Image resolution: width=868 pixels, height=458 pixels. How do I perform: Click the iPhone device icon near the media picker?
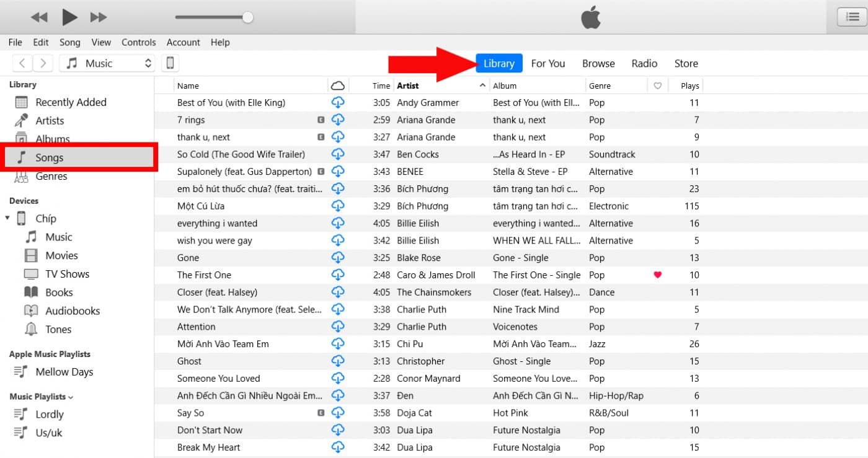point(170,63)
